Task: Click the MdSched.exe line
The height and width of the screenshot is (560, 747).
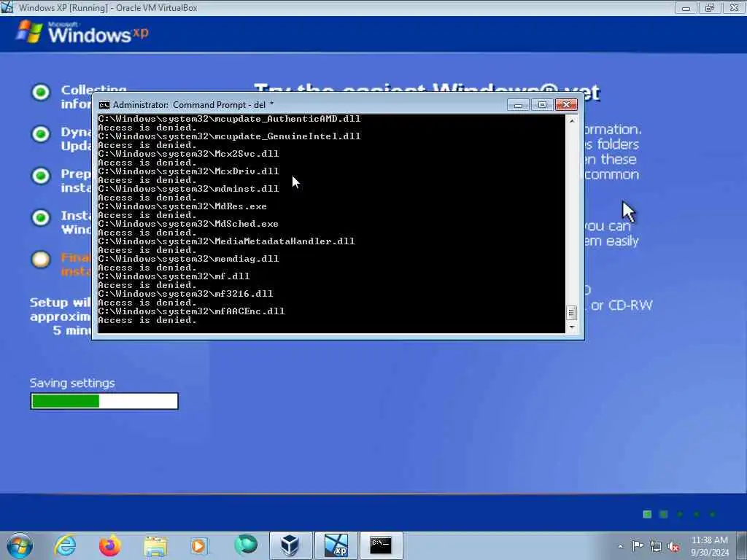Action: (188, 224)
